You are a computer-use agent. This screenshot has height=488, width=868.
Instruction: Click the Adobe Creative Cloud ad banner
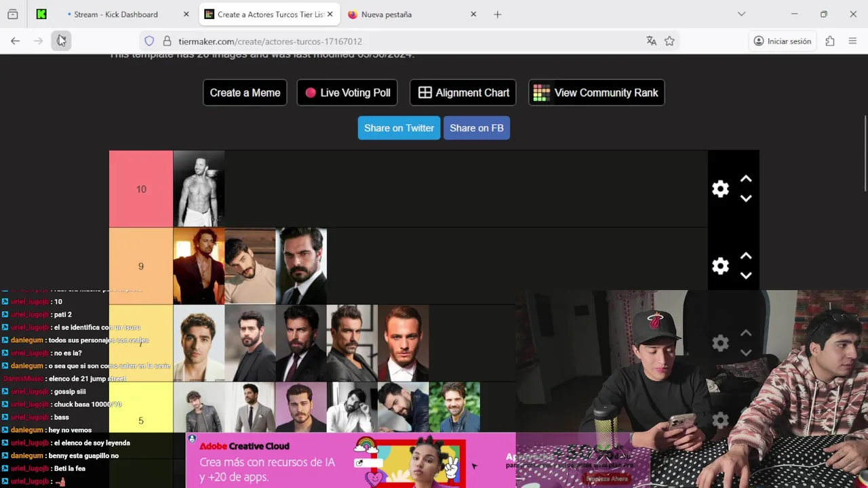click(x=351, y=460)
